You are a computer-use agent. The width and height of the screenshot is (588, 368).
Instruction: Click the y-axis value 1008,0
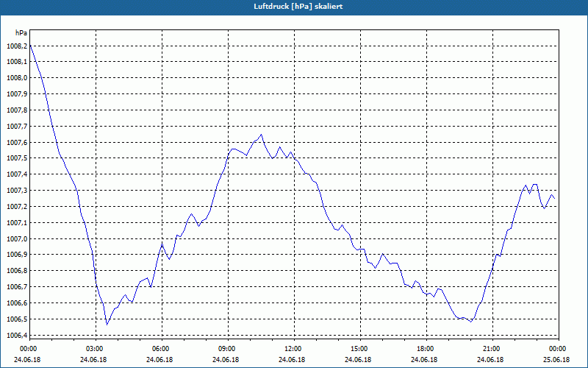point(17,78)
